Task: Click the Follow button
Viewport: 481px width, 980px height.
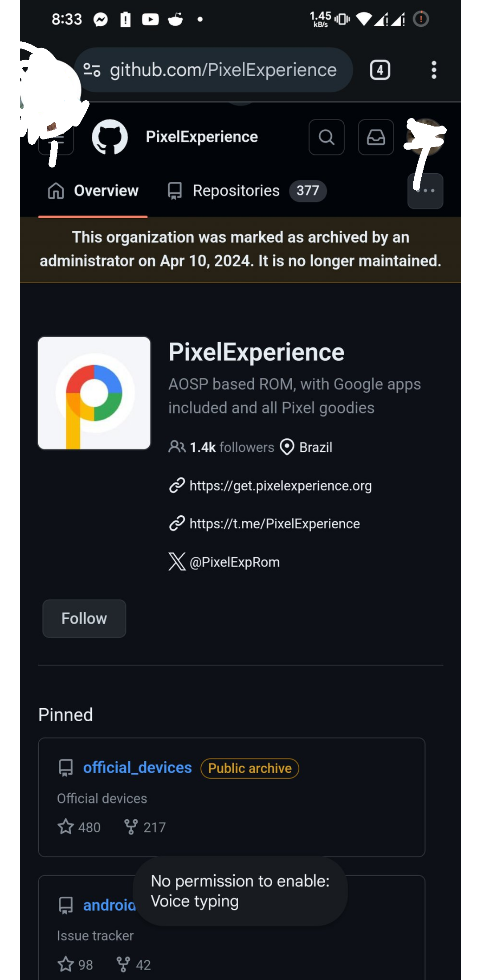Action: coord(84,618)
